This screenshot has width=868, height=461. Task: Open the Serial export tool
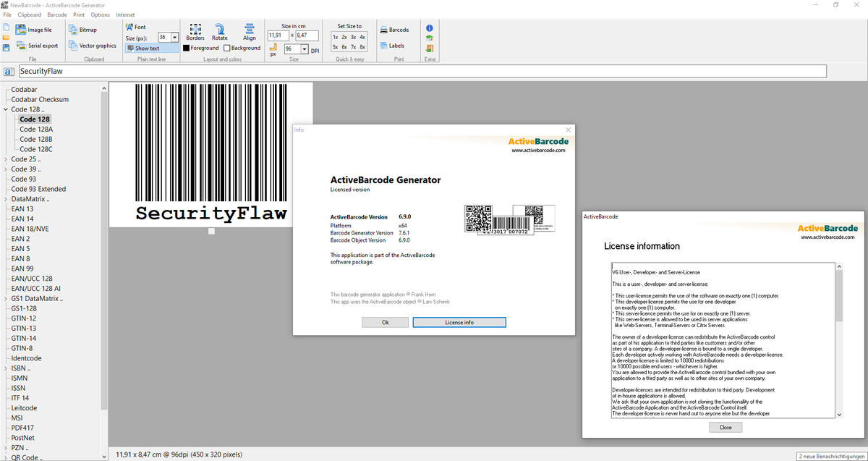coord(36,46)
